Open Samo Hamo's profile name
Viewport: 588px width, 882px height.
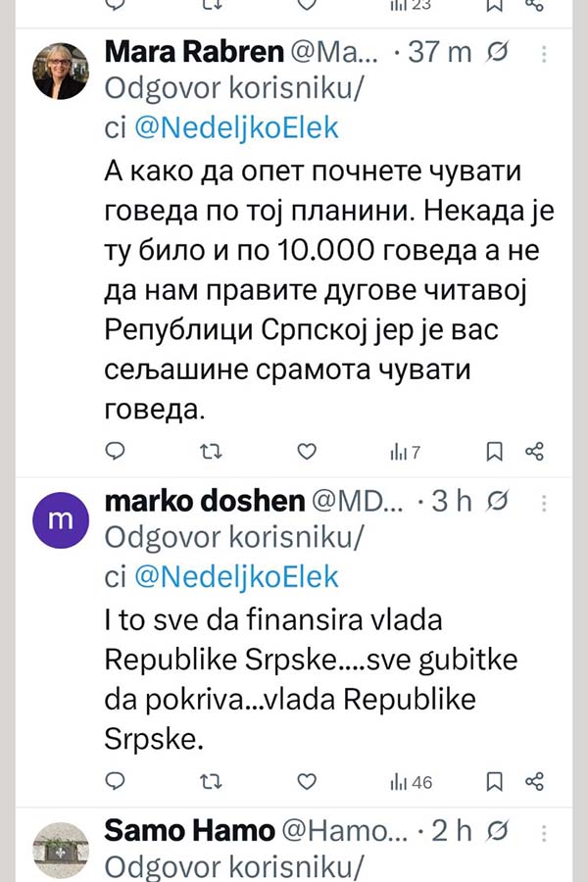189,831
